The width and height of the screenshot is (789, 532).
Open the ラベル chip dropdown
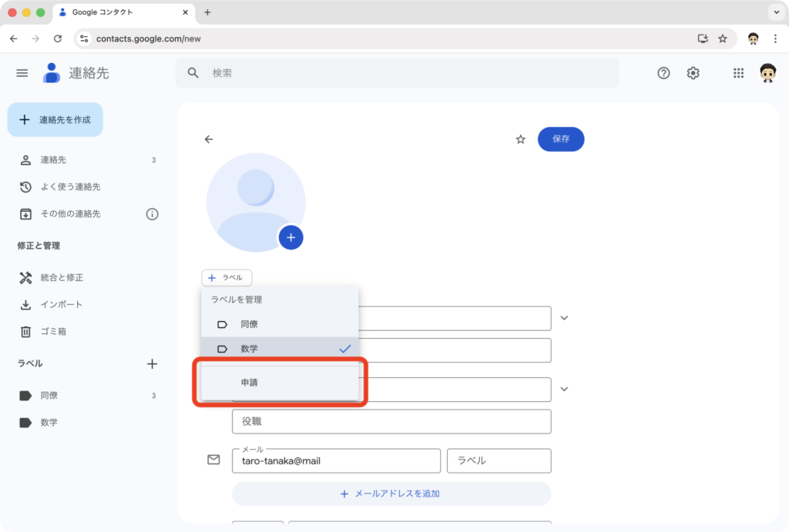point(227,278)
